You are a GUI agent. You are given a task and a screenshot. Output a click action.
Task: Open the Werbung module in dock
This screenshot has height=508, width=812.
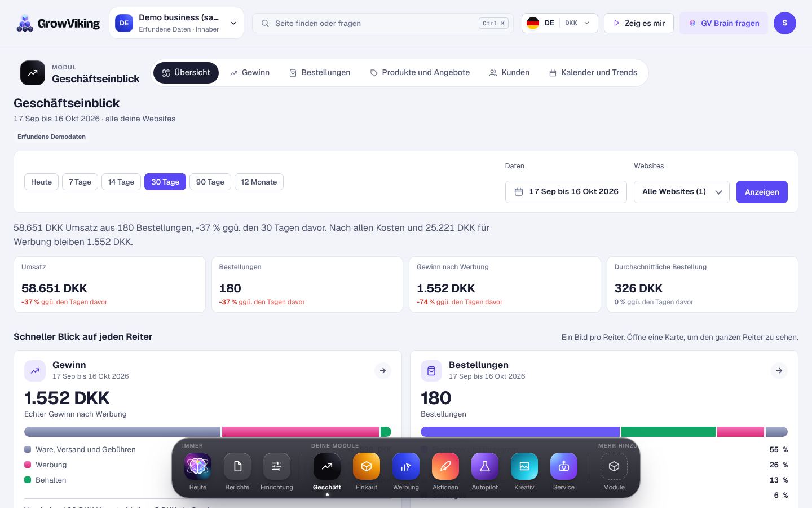406,467
